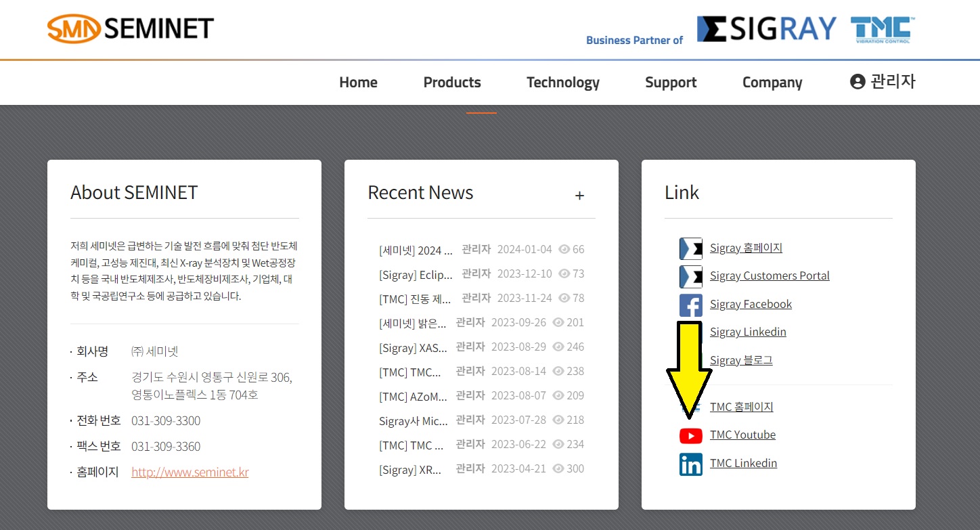
Task: Open news item '[TMC] 진동 제...'
Action: coord(416,299)
